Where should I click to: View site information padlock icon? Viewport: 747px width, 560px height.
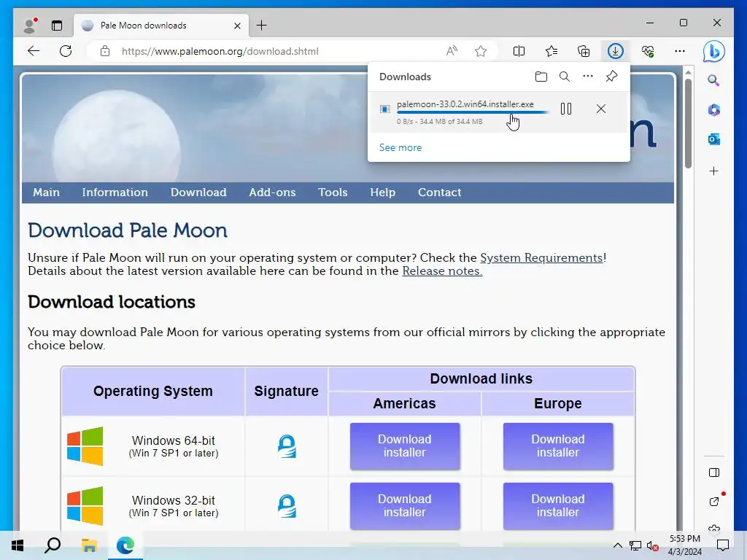click(x=105, y=51)
